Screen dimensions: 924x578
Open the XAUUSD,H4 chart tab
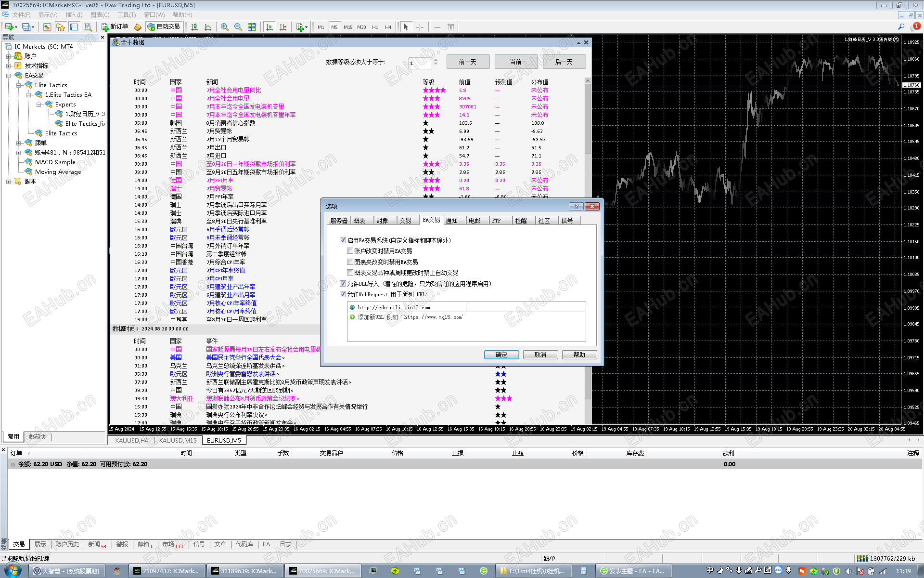click(131, 440)
